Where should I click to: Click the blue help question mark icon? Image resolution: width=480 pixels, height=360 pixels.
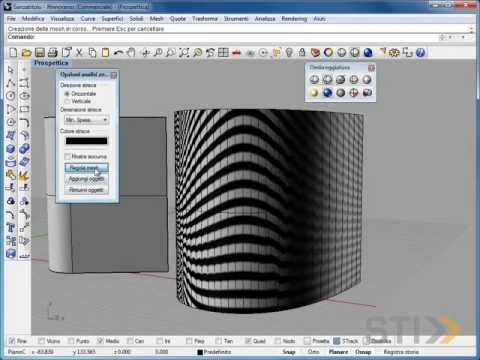tap(421, 52)
